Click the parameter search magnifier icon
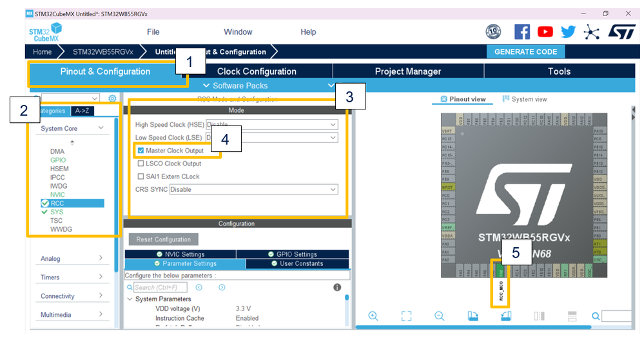This screenshot has height=338, width=644. coord(130,287)
